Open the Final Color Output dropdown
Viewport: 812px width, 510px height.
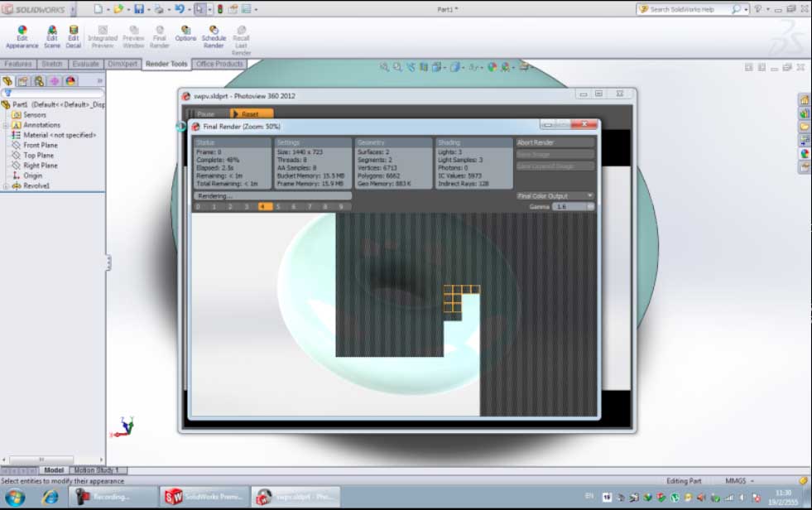pyautogui.click(x=555, y=195)
